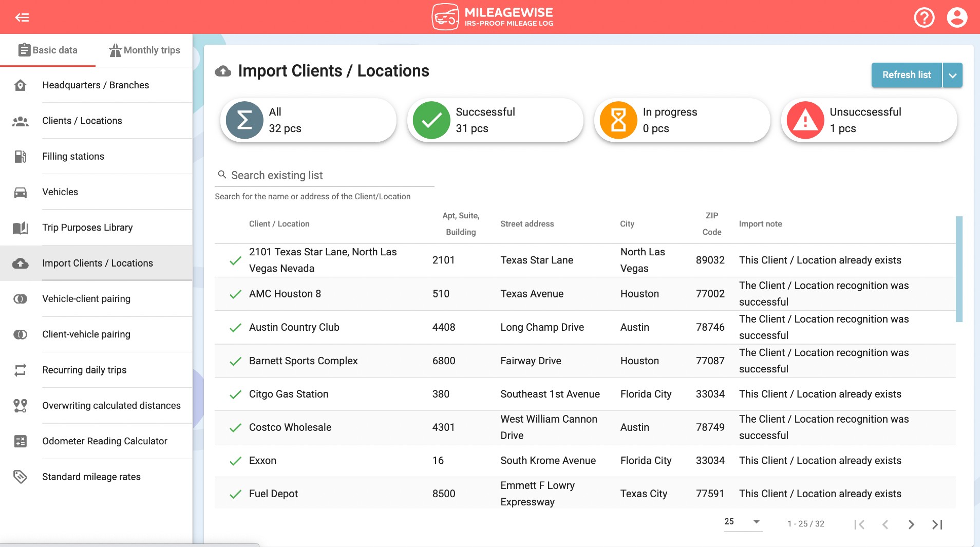
Task: Jump to the last page of results
Action: pyautogui.click(x=937, y=524)
